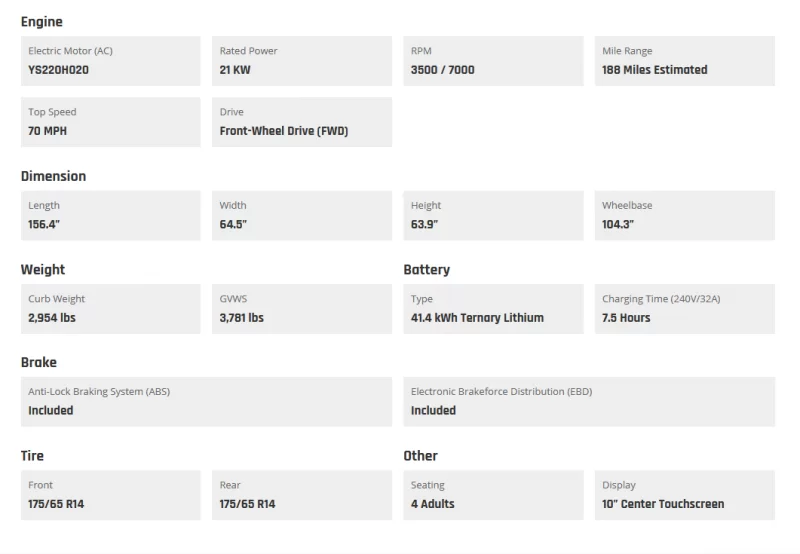Screen dimensions: 800x554
Task: Select the Rated Power 21 KW card
Action: [x=301, y=61]
